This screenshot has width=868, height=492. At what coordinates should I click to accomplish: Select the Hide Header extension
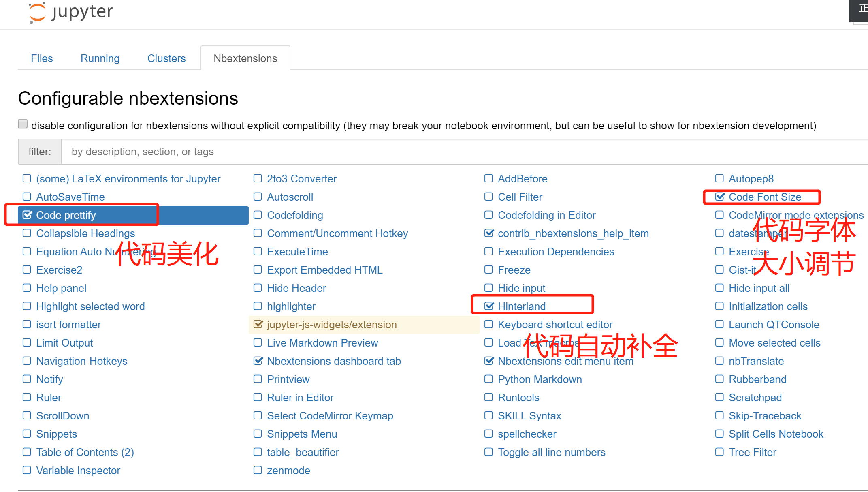tap(296, 288)
